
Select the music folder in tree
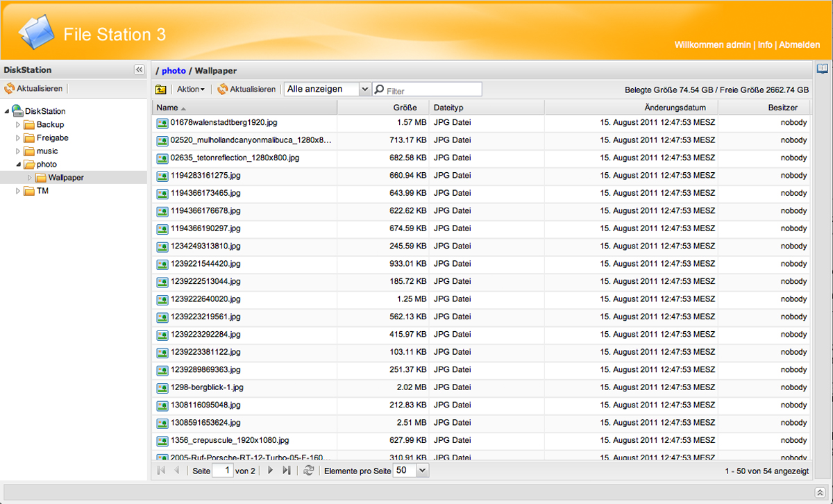pos(47,151)
